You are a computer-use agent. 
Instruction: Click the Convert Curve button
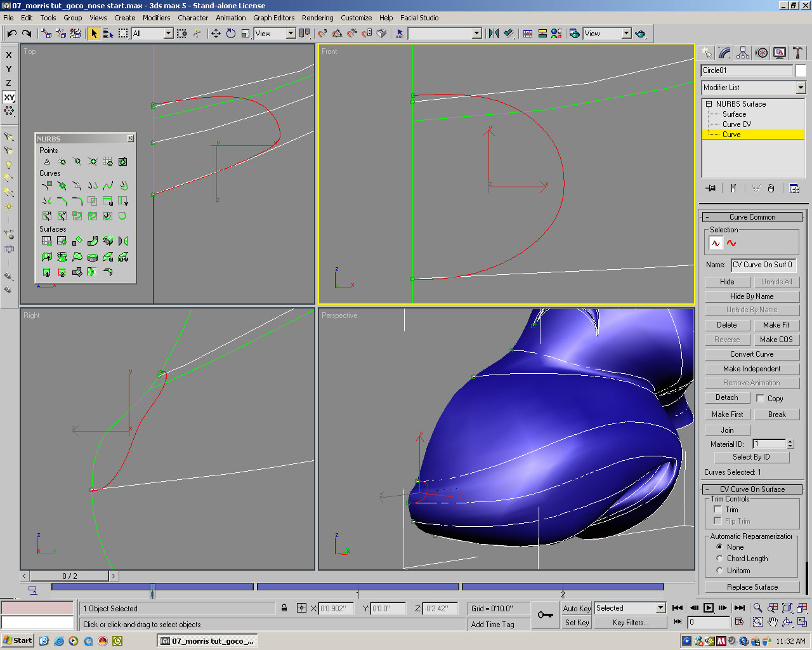click(752, 354)
